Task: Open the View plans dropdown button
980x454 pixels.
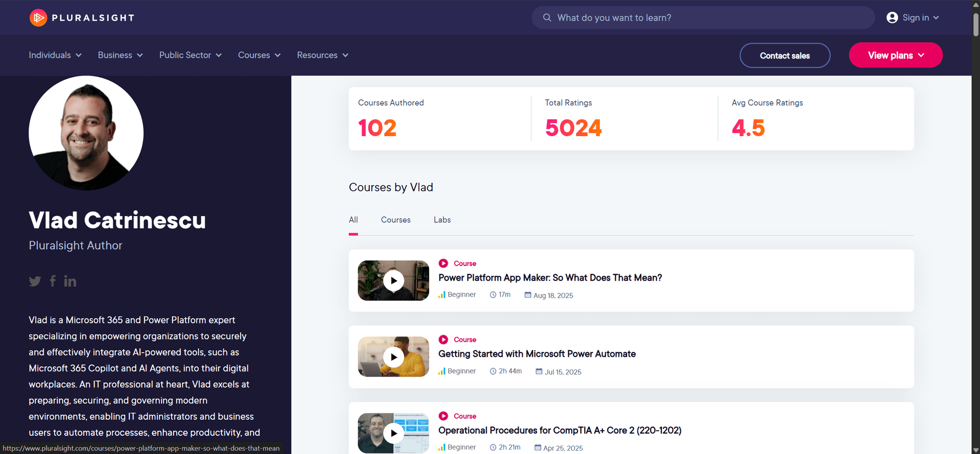Action: click(x=896, y=55)
